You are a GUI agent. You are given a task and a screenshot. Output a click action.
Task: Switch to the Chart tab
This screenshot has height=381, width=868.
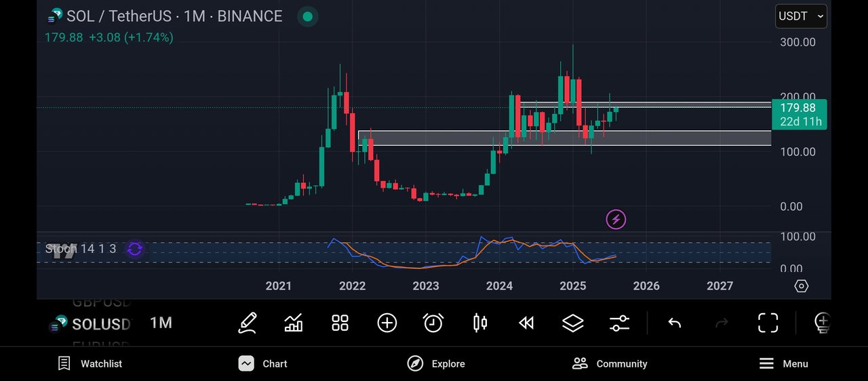pyautogui.click(x=263, y=363)
